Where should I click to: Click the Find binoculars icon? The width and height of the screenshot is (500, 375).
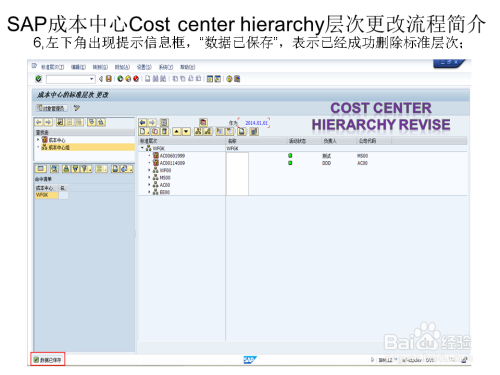(155, 79)
